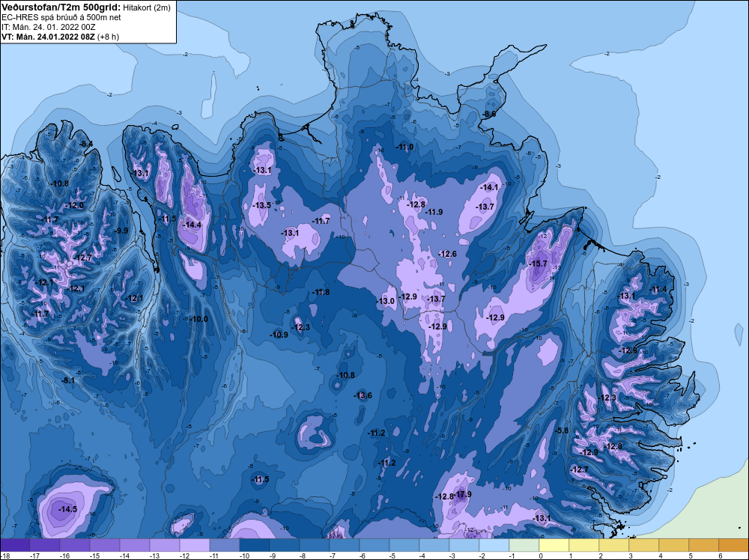Pick the orange legend swatch between 5 and 6
This screenshot has width=749, height=560.
point(704,545)
